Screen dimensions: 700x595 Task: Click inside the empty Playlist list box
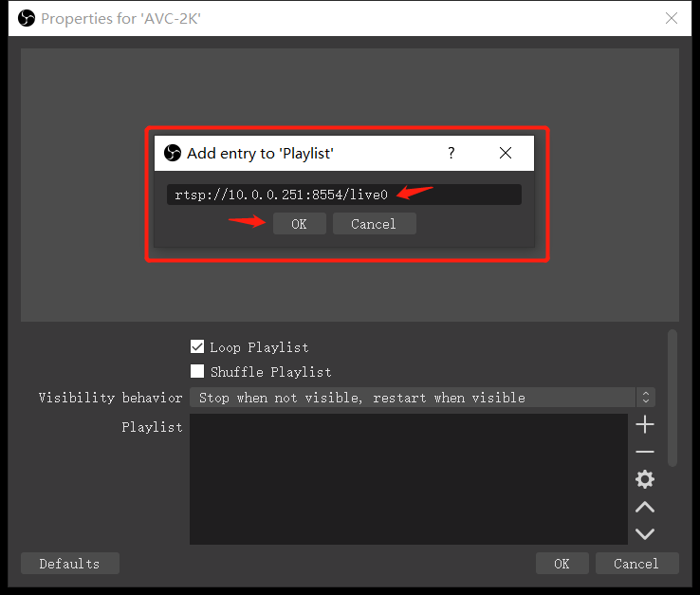[x=409, y=479]
